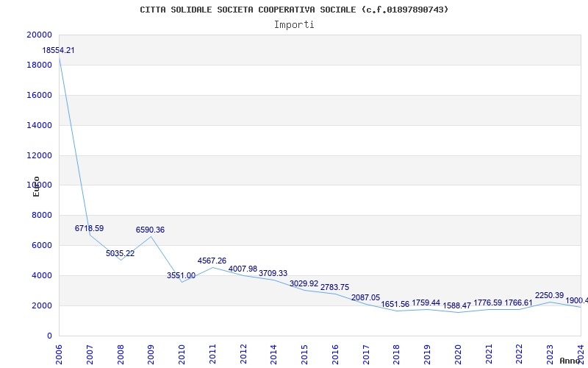Screen dimensions: 588x368
Task: Click the 5035.22 data label
Action: [x=120, y=253]
